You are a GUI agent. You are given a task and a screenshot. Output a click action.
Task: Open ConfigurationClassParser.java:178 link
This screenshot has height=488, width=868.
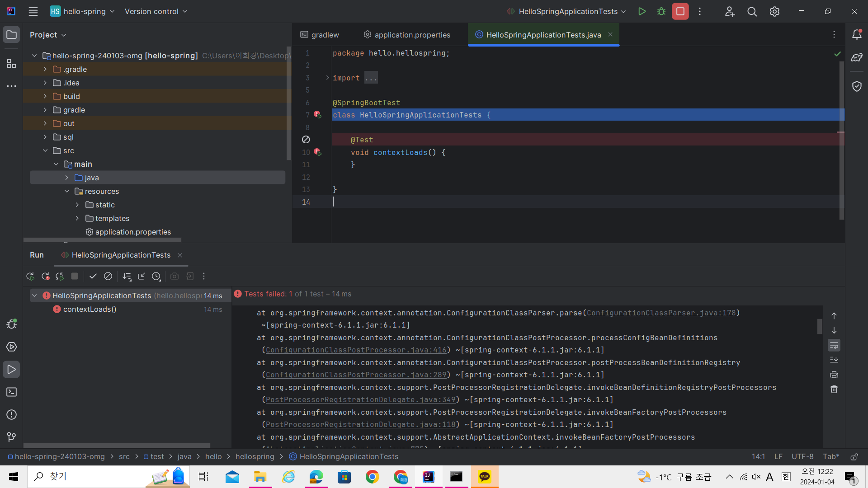point(661,313)
